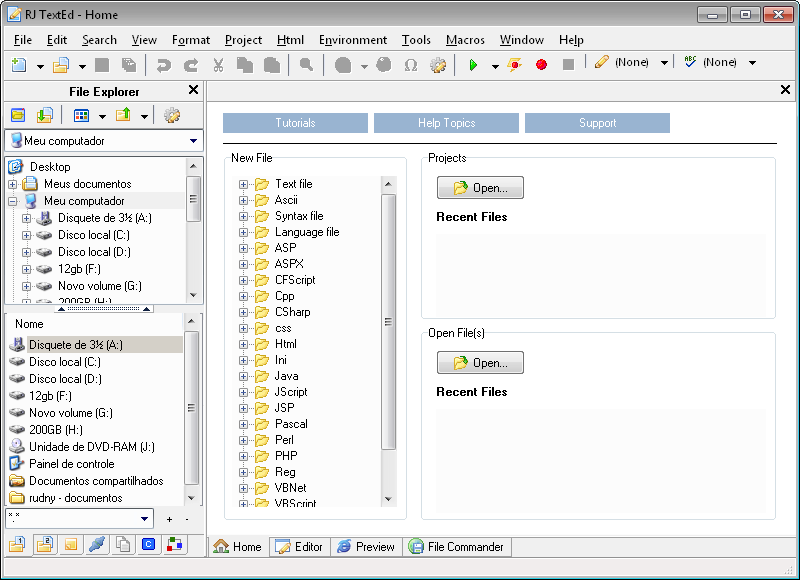Image resolution: width=800 pixels, height=580 pixels.
Task: Click Open button under Projects
Action: point(480,188)
